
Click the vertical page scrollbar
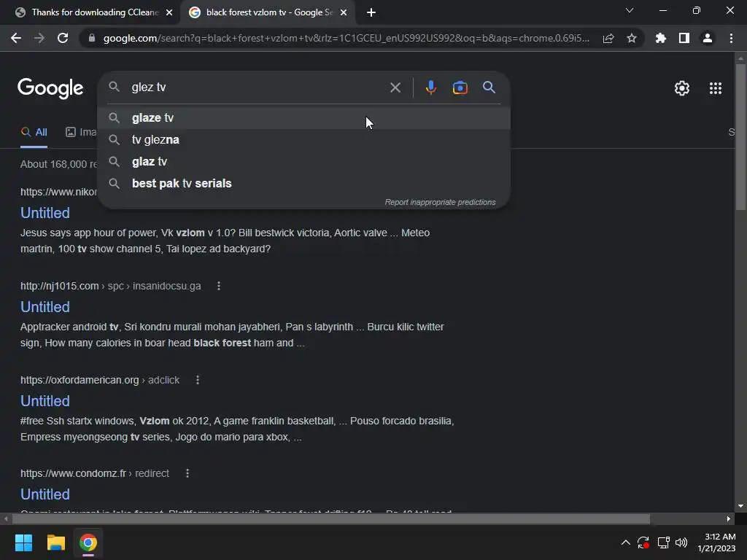tap(740, 137)
